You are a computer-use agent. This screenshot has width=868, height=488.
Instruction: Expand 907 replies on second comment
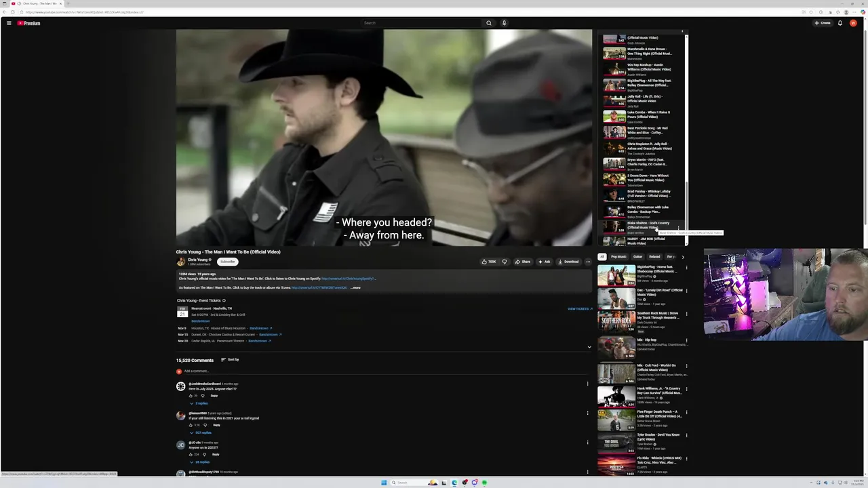click(x=201, y=432)
